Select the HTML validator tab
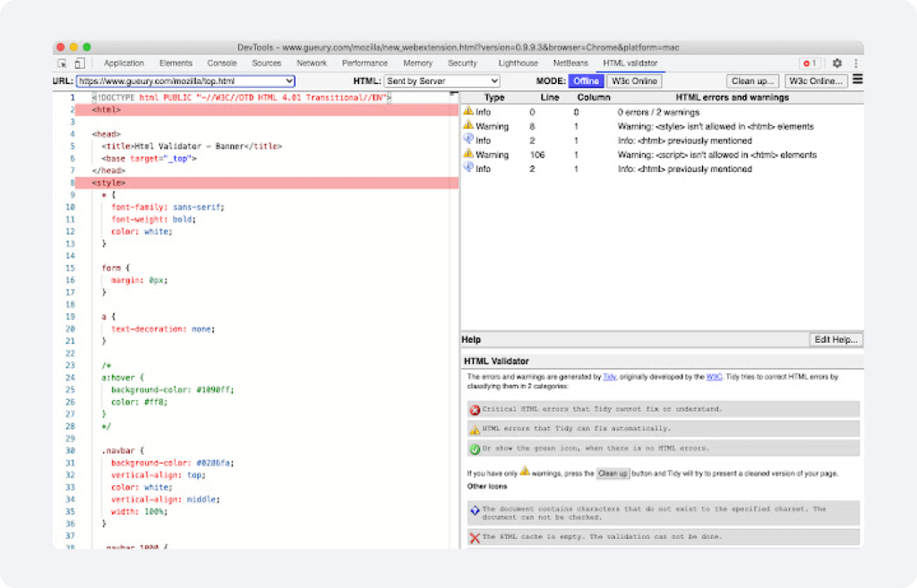 click(x=630, y=64)
